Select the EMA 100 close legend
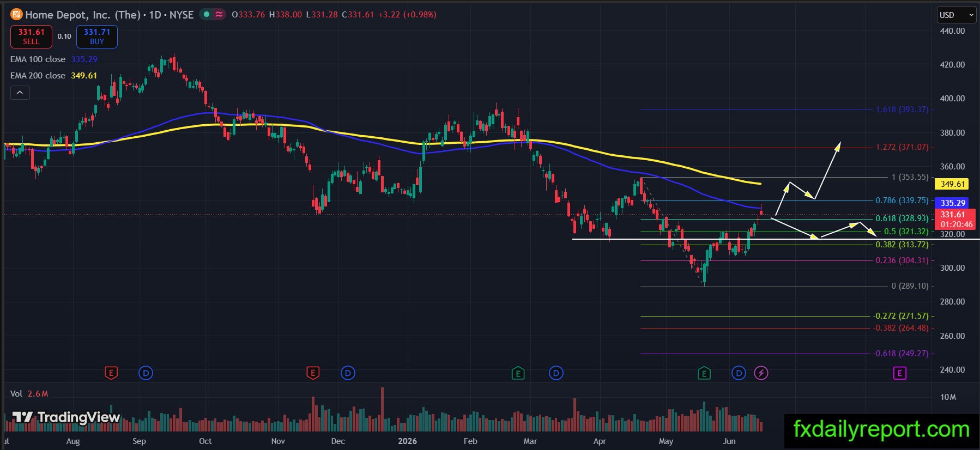 54,59
